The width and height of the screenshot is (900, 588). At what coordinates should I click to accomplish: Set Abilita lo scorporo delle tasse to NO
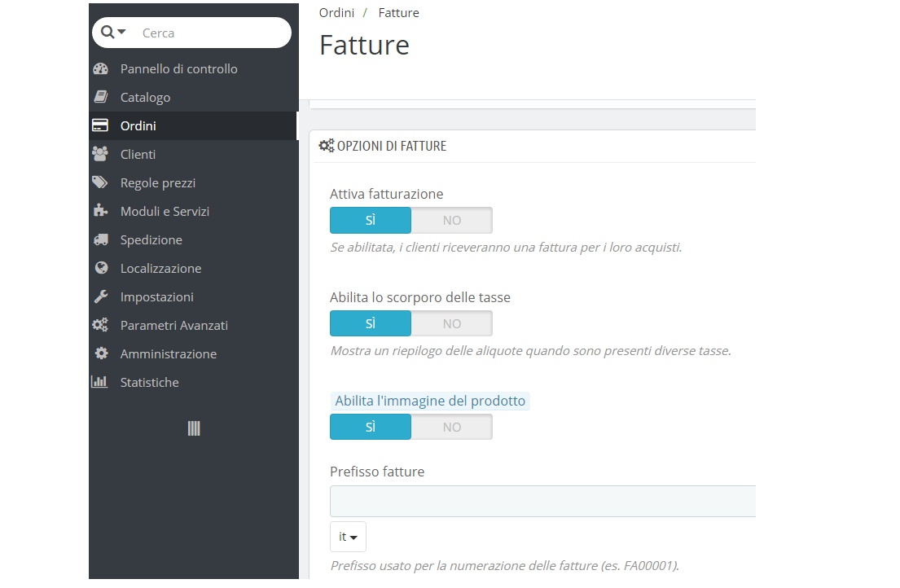click(451, 324)
